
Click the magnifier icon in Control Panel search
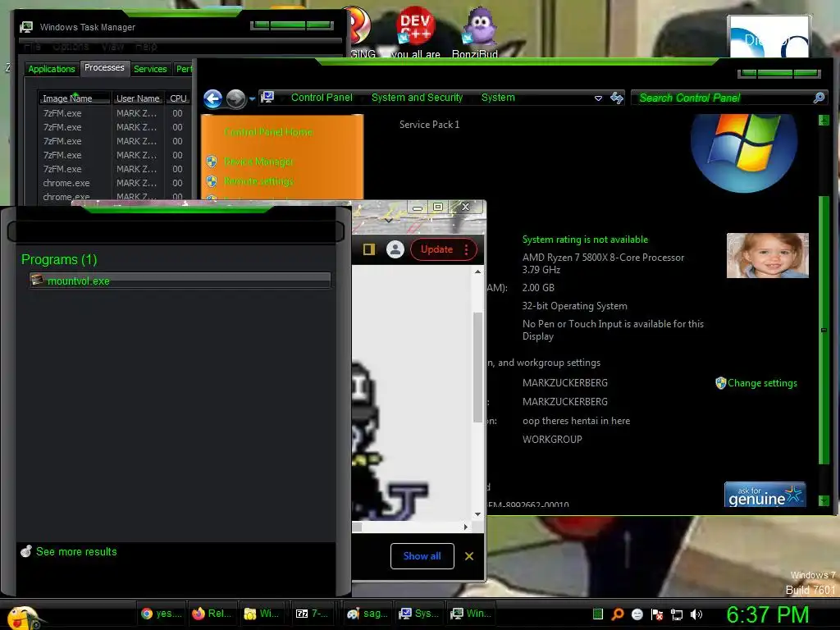[819, 98]
